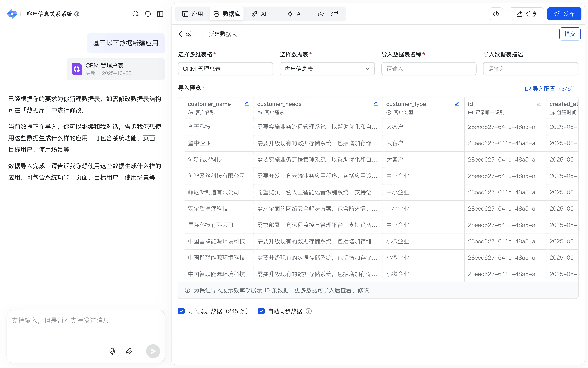Image resolution: width=588 pixels, height=368 pixels.
Task: Click the id column header
Action: (505, 108)
